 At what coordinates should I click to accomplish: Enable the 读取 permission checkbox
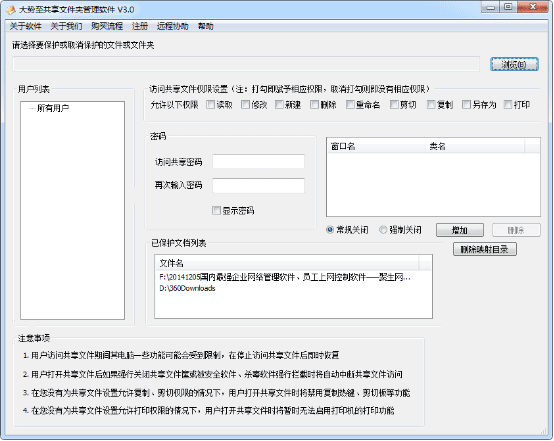tap(211, 105)
